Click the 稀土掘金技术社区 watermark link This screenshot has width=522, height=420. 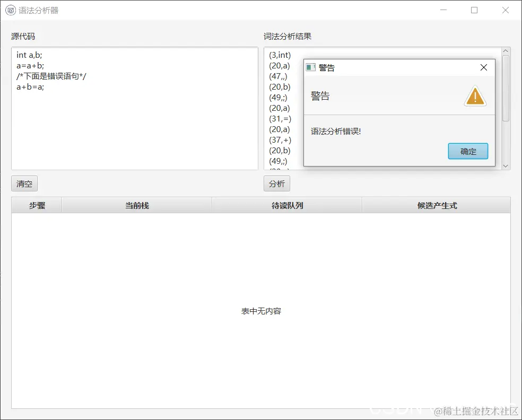475,411
